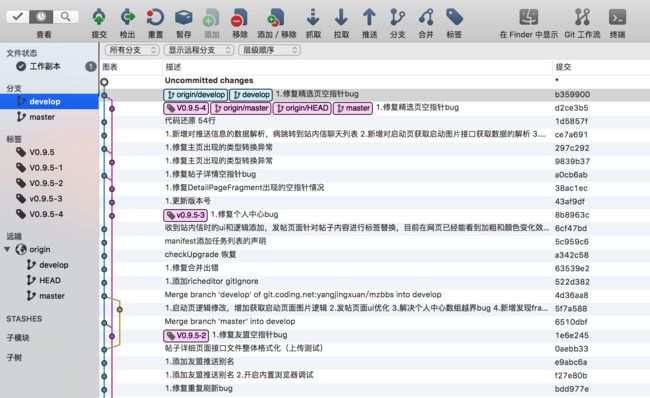The height and width of the screenshot is (398, 650).
Task: Select the commit 1.修复合并出错
Action: pos(375,268)
